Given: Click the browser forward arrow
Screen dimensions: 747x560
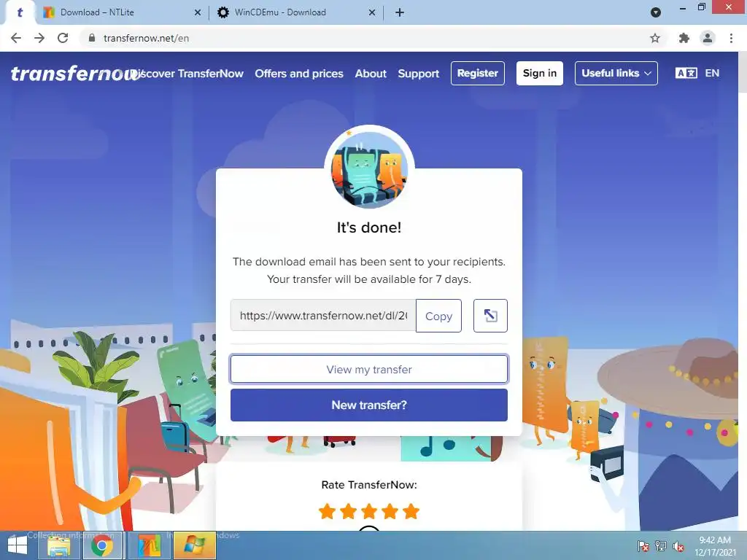Looking at the screenshot, I should (39, 38).
